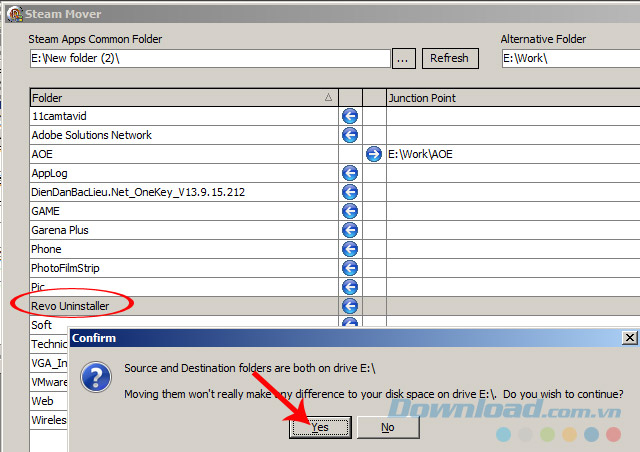Screen dimensions: 640x452
Task: Click the Junction Point column header
Action: 513,98
